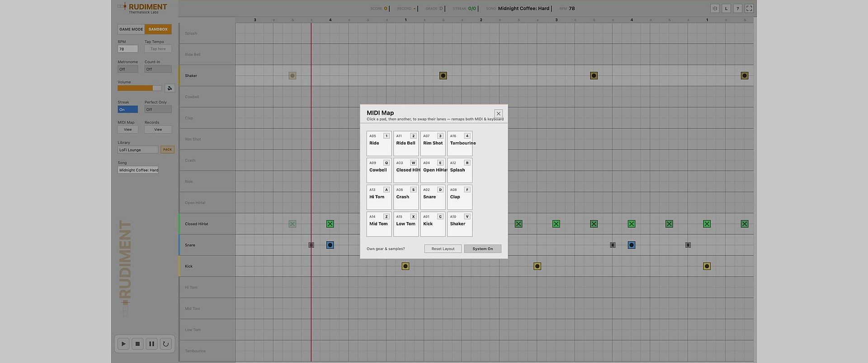The width and height of the screenshot is (868, 363).
Task: Click the PACK button
Action: point(167,149)
